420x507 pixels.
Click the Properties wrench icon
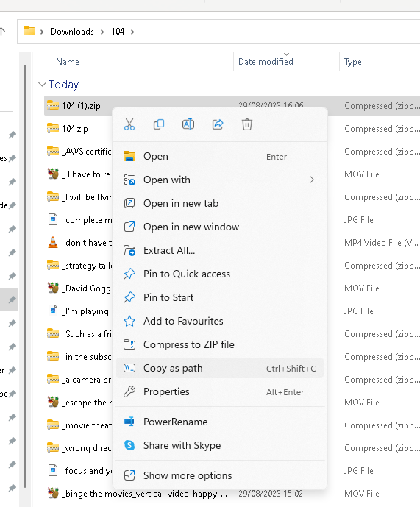click(129, 392)
